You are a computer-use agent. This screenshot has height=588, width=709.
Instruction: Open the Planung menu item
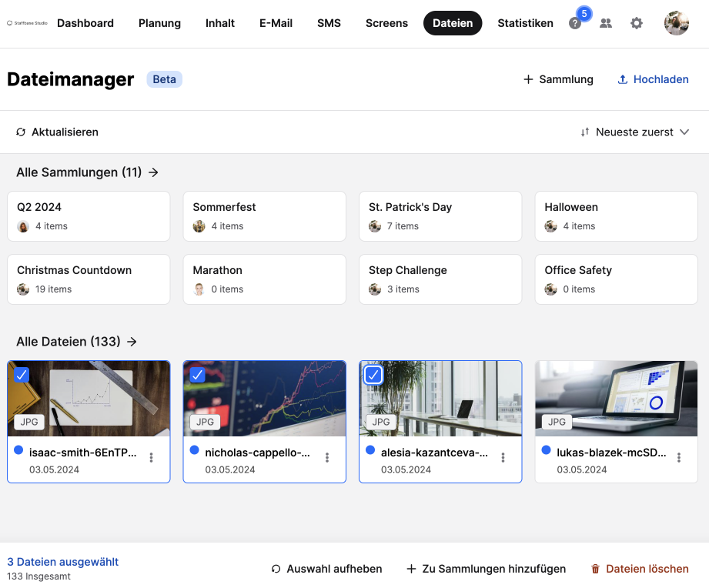click(159, 23)
